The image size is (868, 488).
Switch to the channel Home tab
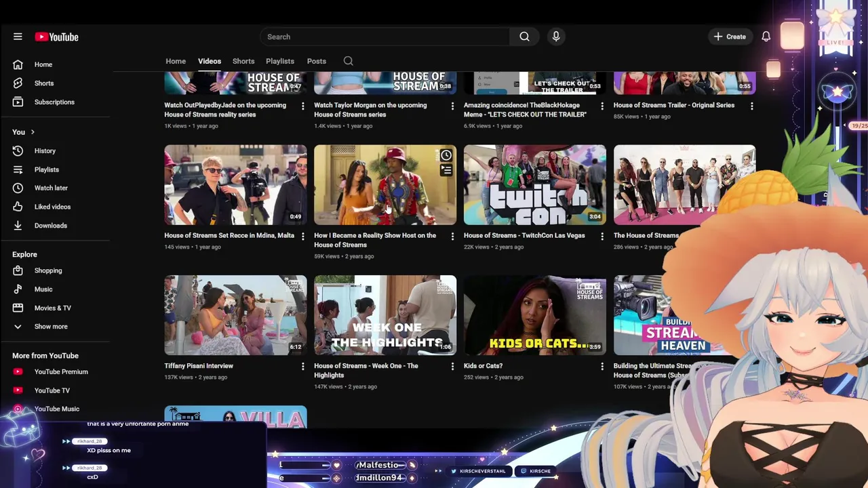point(176,61)
